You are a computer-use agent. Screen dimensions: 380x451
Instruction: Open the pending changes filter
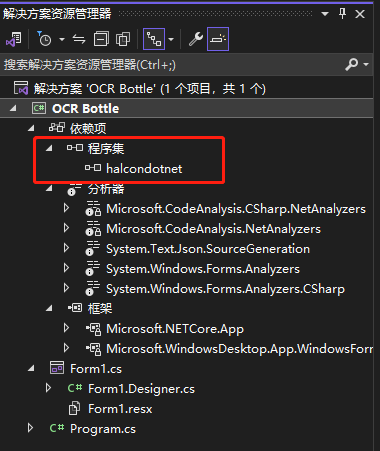[x=45, y=39]
